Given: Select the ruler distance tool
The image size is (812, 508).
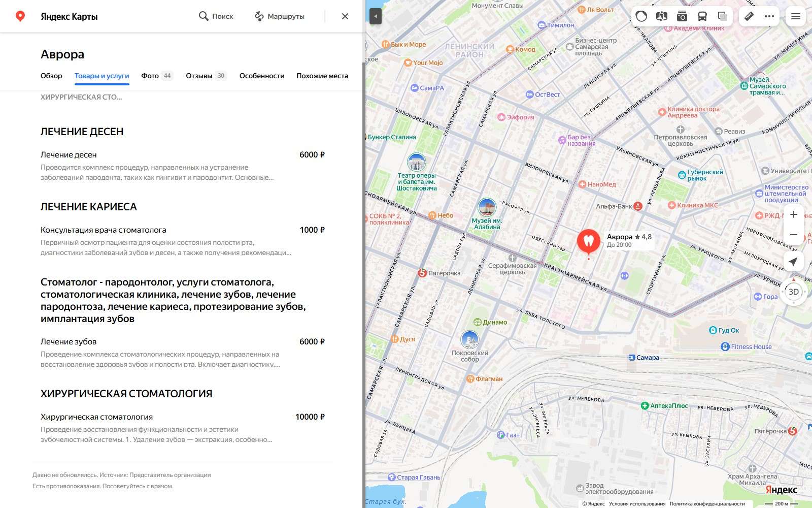Looking at the screenshot, I should point(749,16).
